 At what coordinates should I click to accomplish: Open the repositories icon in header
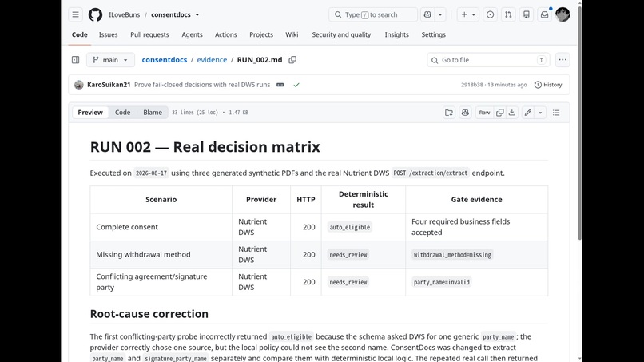coord(526,15)
